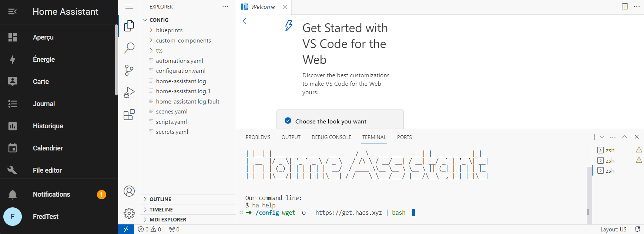Open the launch profile dropdown arrow

point(602,137)
